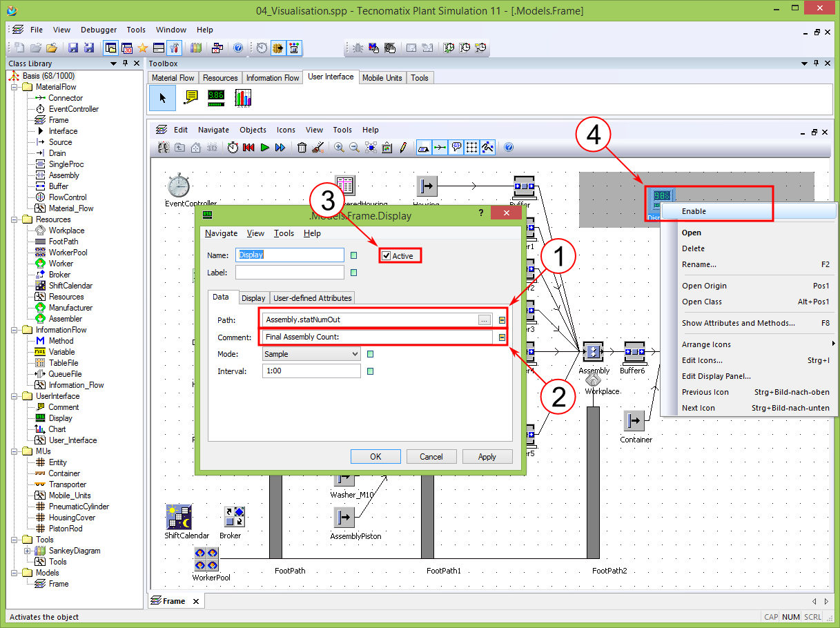Collapse the Resources folder in Class Library
The width and height of the screenshot is (840, 628).
(x=14, y=219)
